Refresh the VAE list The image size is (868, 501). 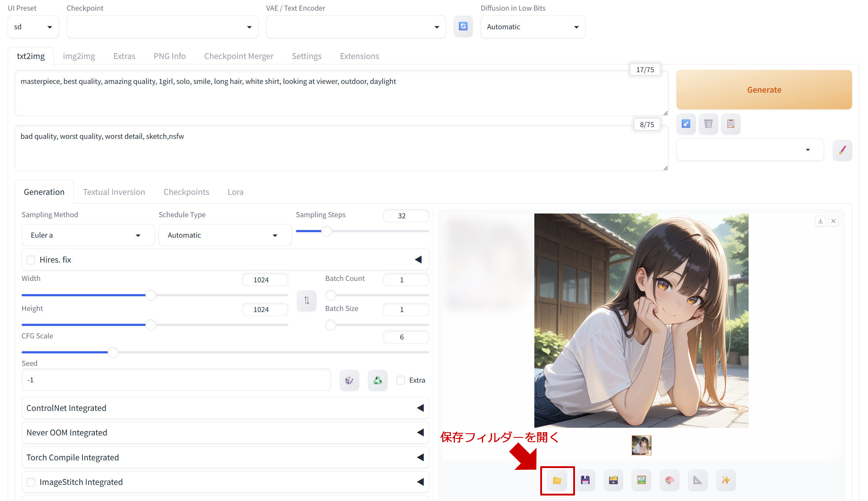coord(463,26)
